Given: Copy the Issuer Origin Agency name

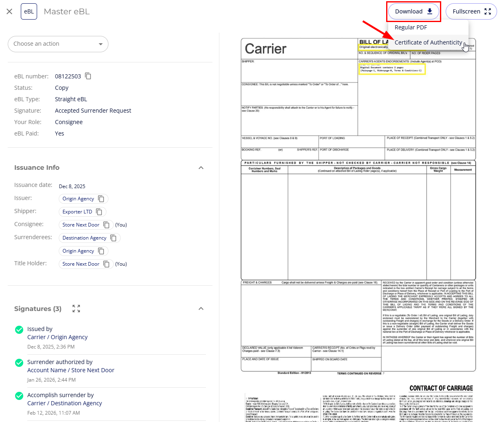Looking at the screenshot, I should pyautogui.click(x=101, y=199).
